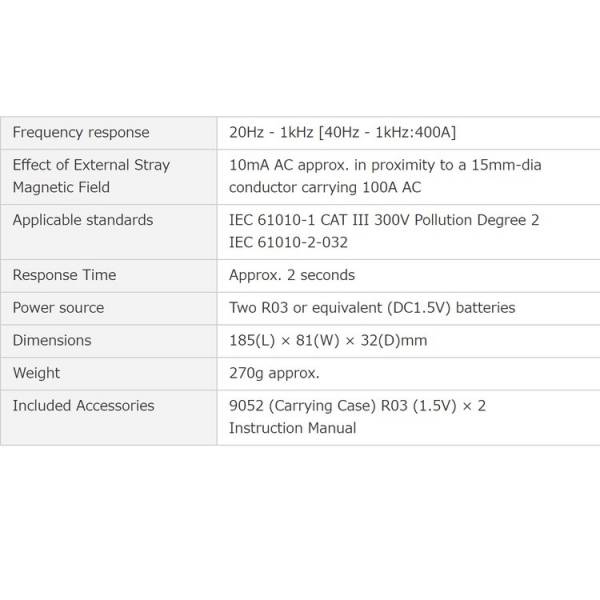Click the IEC 61010-2-032 line
This screenshot has width=600, height=600.
coord(289,242)
